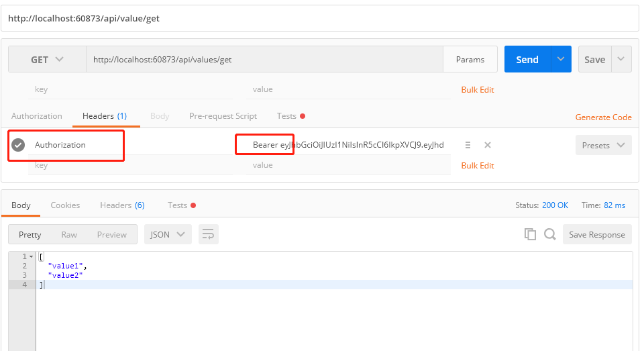Viewport: 644px width, 351px height.
Task: Click the empty header key field
Action: [130, 165]
